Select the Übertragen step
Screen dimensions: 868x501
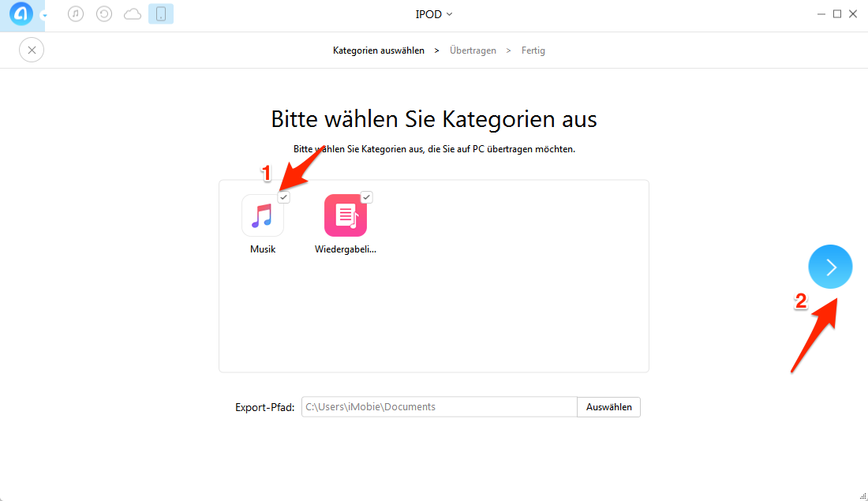click(x=473, y=50)
